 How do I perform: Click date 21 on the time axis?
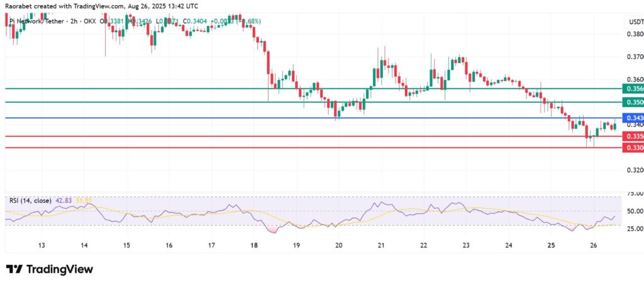click(381, 245)
